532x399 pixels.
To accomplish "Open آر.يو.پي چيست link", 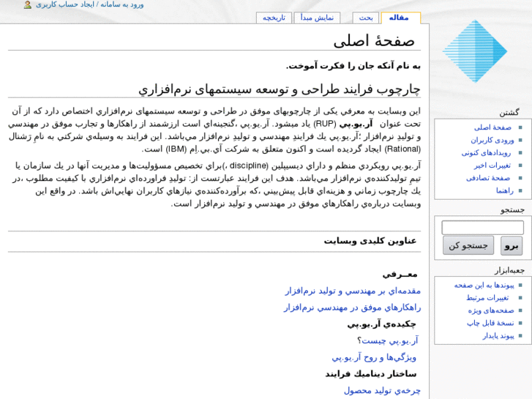I will tap(390, 340).
